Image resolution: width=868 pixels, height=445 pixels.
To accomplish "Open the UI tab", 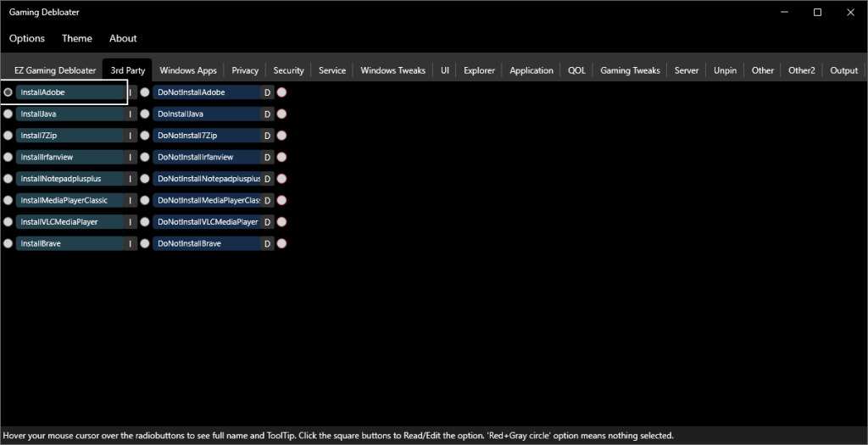I will coord(444,70).
